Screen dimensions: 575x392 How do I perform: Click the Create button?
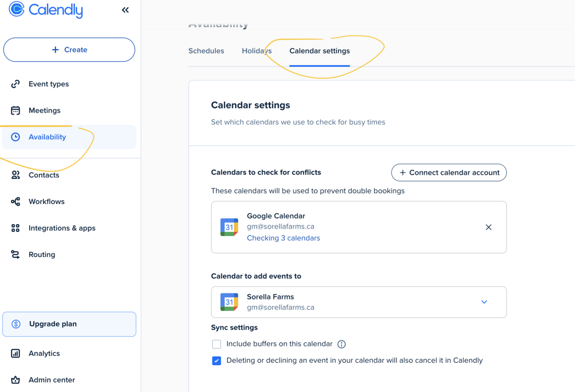[69, 50]
